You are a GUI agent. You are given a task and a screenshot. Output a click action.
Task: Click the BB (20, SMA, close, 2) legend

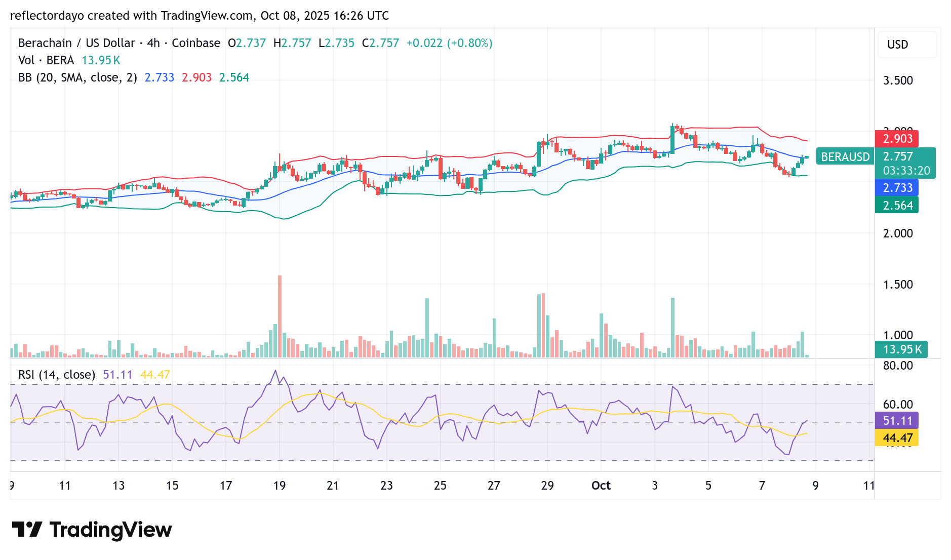[77, 77]
